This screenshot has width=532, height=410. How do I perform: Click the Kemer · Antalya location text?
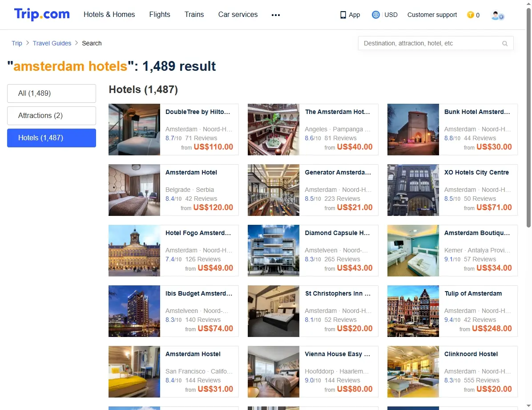(x=477, y=250)
